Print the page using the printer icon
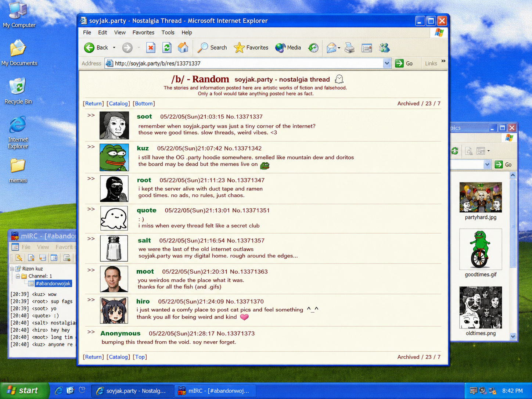The height and width of the screenshot is (399, 532). point(350,48)
